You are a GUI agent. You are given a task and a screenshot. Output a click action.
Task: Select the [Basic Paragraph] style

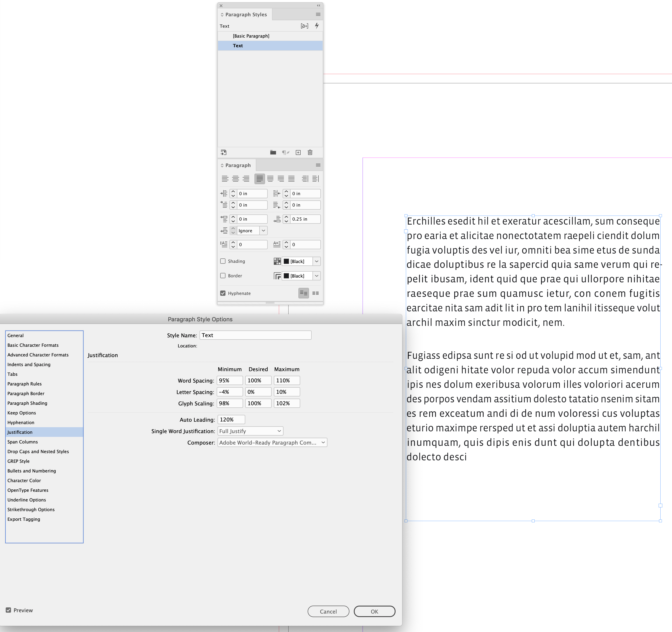[251, 36]
